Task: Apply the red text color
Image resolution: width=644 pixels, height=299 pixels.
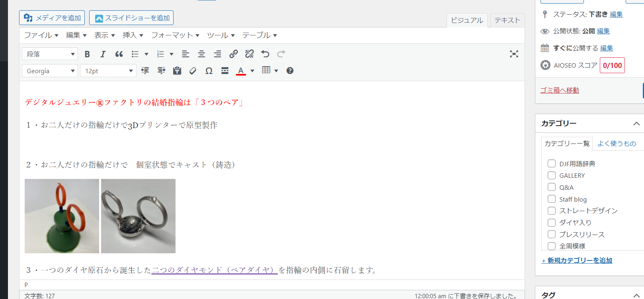Action: [x=241, y=71]
